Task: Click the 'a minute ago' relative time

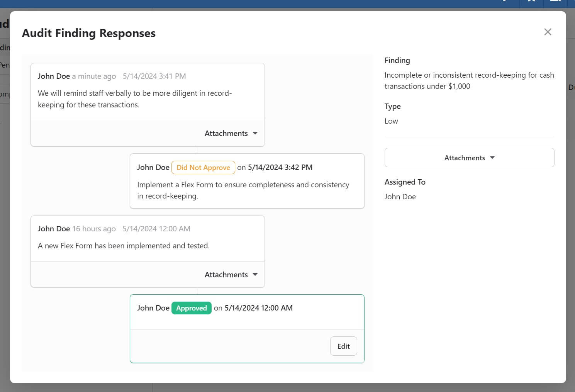Action: [94, 76]
